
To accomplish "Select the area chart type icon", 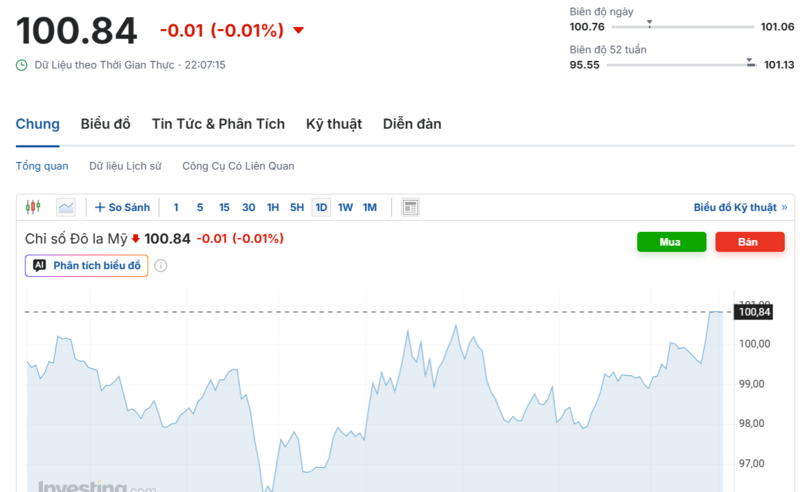I will pyautogui.click(x=66, y=207).
